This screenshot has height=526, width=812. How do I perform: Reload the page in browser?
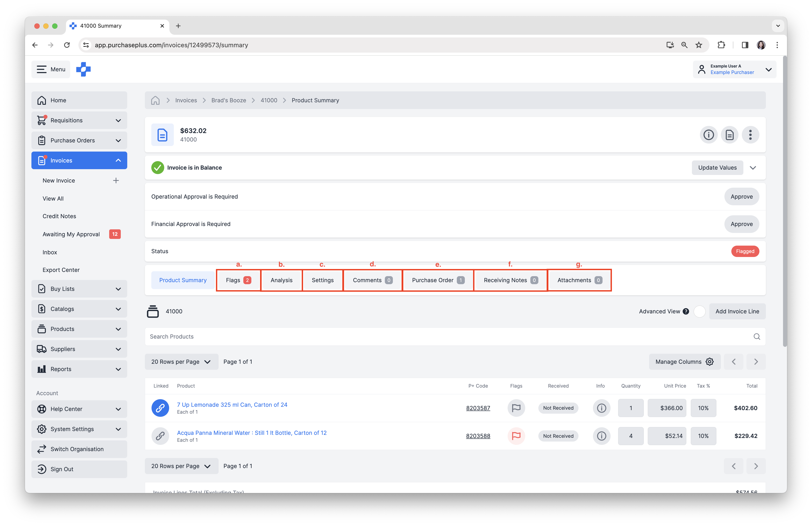click(x=67, y=45)
